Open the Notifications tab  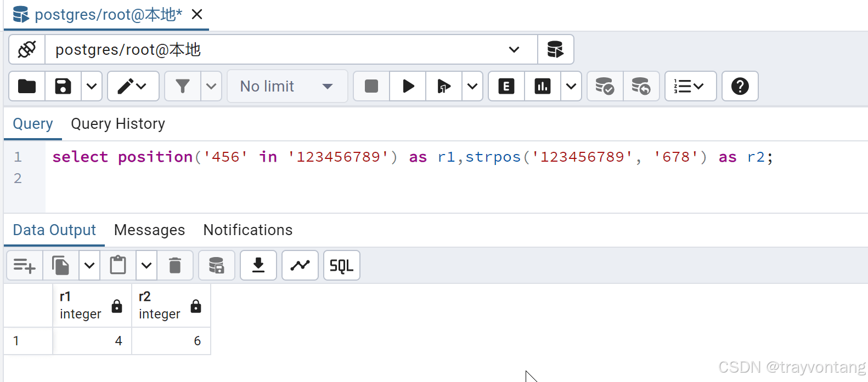(x=248, y=230)
